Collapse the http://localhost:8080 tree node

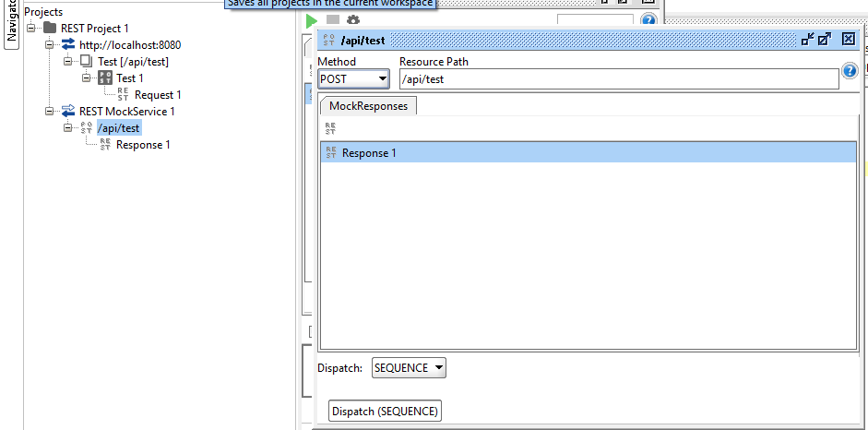click(50, 45)
